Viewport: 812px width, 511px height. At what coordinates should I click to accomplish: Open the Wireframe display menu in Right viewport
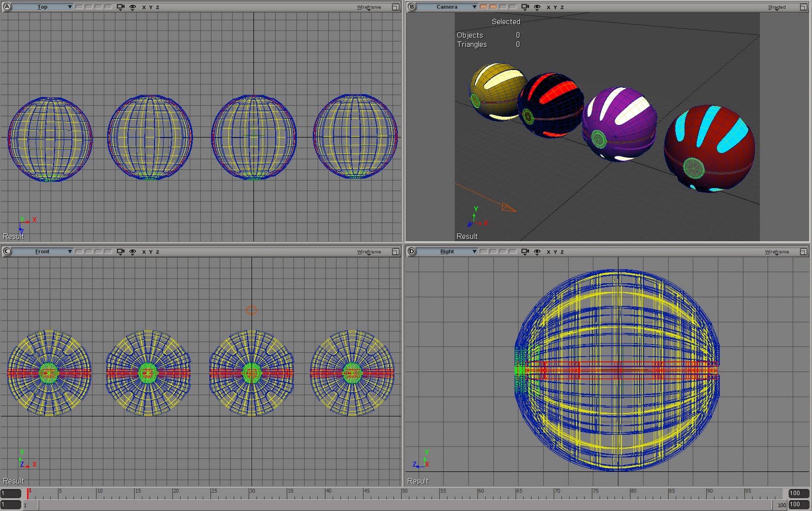(777, 252)
